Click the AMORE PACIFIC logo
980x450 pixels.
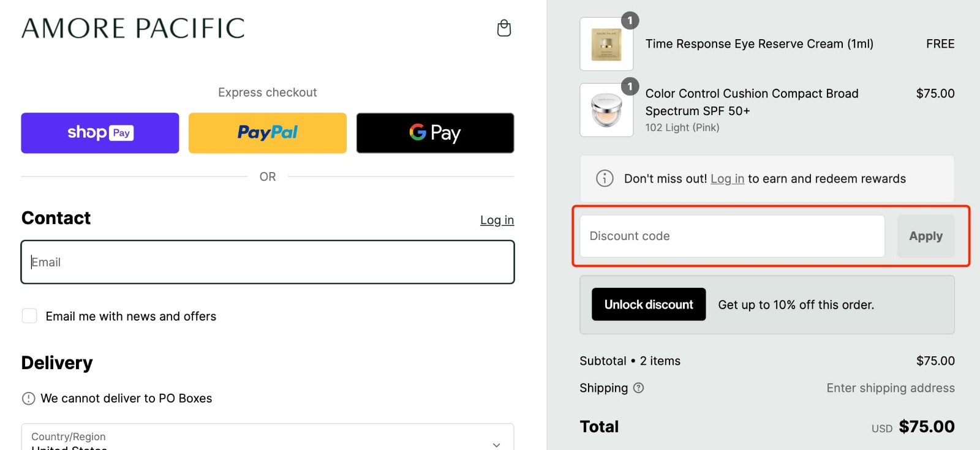(133, 28)
